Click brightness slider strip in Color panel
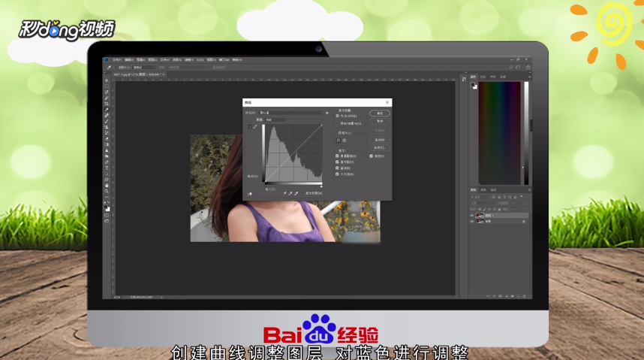Screen dimensions: 644x360 (527, 133)
